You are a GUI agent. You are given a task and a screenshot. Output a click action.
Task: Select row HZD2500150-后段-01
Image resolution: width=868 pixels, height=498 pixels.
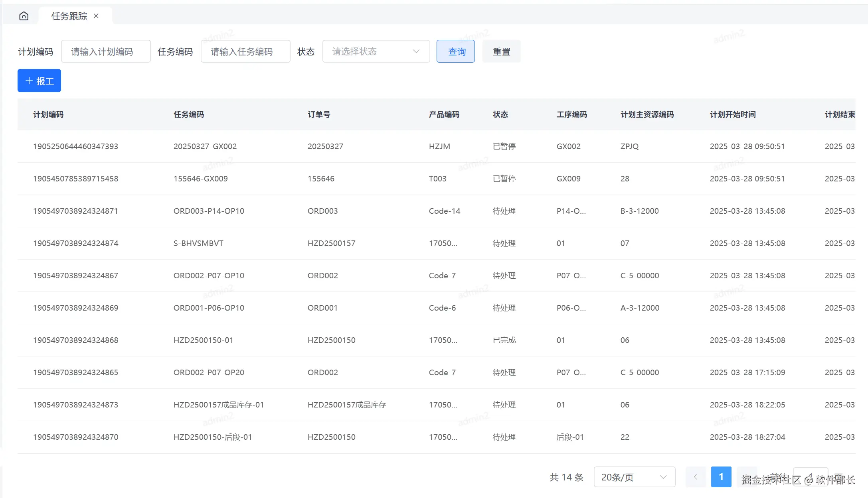pyautogui.click(x=213, y=437)
